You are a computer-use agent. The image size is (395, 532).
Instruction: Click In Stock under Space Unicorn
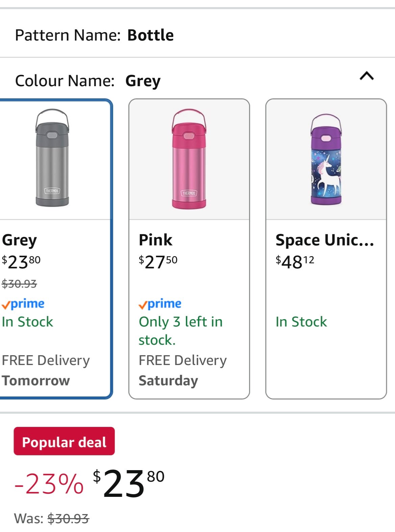pos(301,322)
